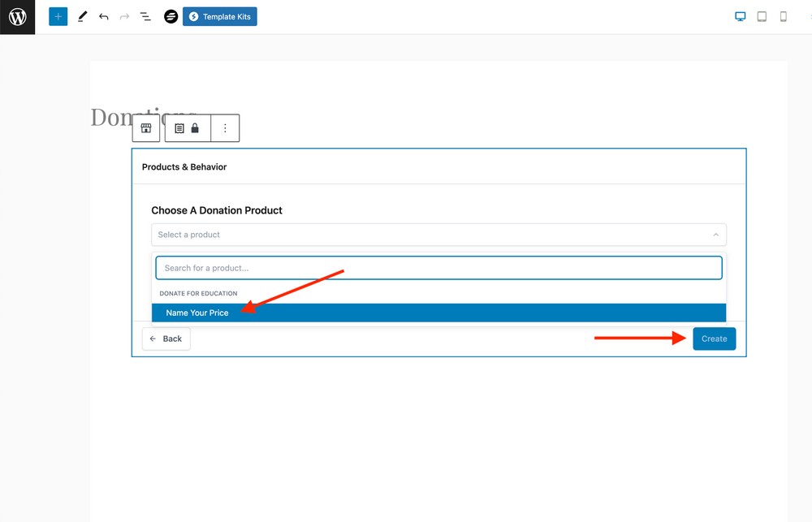
Task: Open the block options three-dot menu
Action: click(226, 127)
